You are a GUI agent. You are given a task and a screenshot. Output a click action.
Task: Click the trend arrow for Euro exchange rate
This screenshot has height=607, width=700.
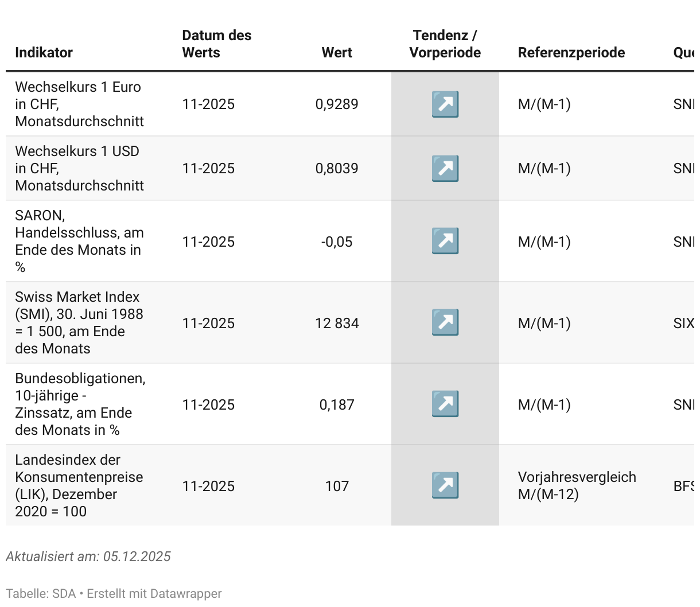pos(445,104)
